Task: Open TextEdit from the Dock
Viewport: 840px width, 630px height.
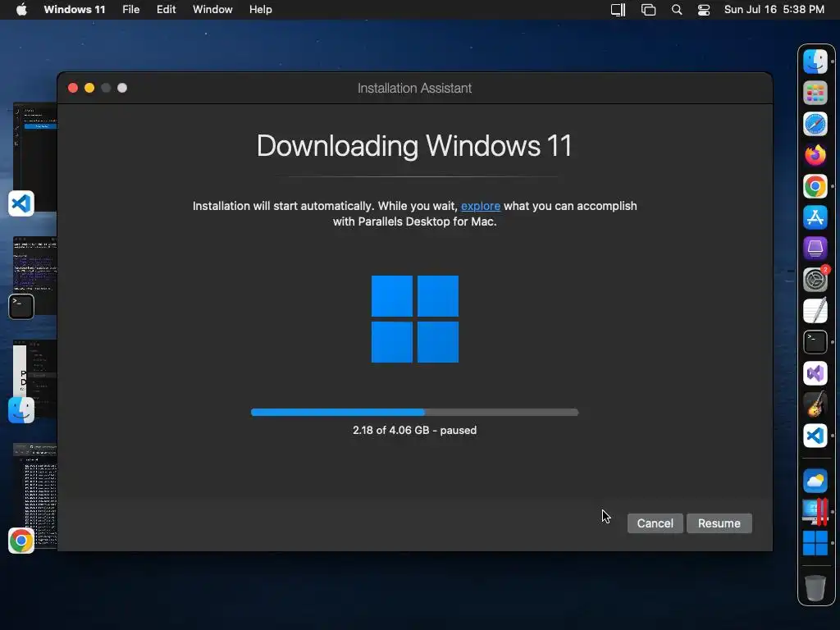Action: click(x=815, y=311)
